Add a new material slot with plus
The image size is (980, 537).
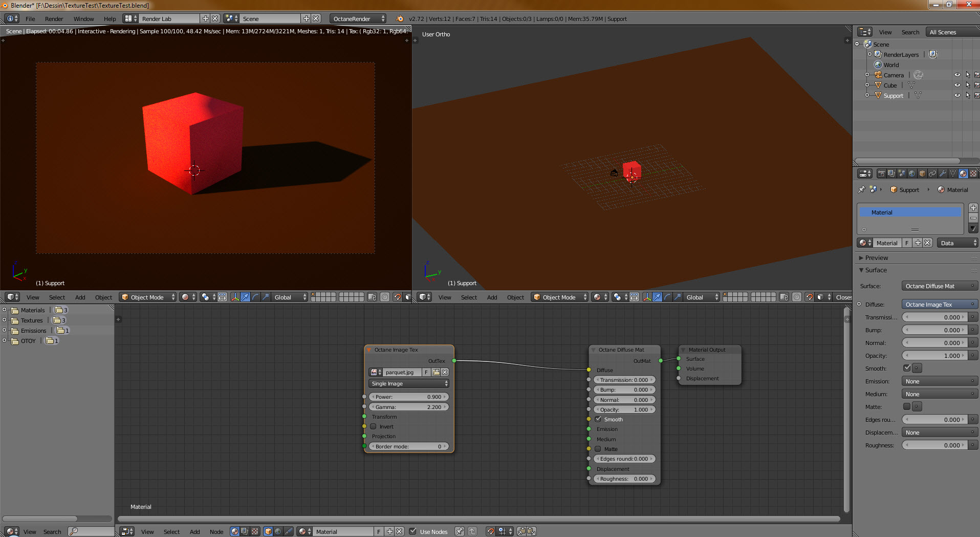point(973,208)
